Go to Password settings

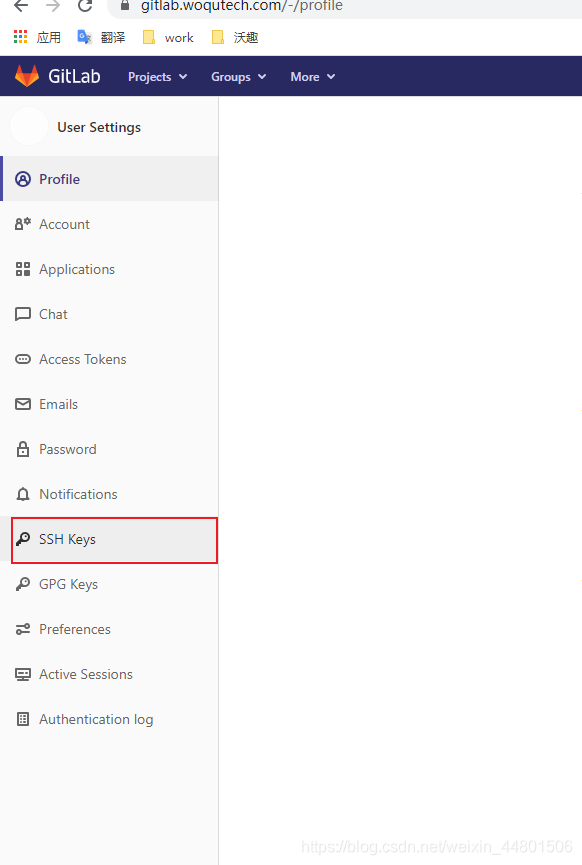pos(110,449)
